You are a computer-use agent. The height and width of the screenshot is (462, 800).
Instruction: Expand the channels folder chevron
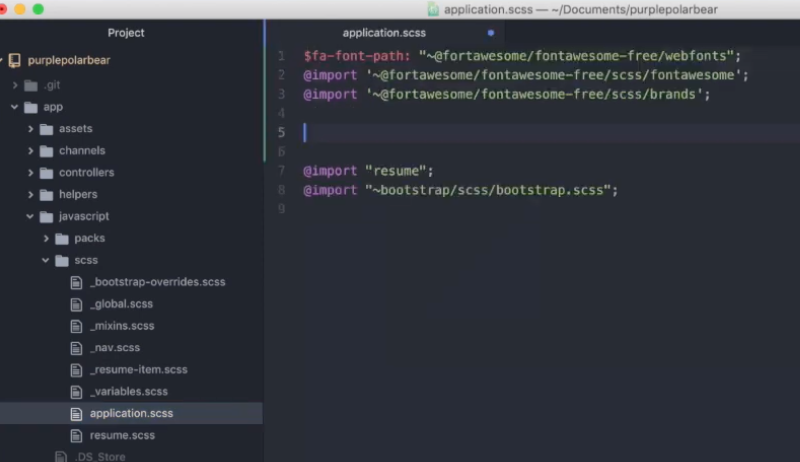pos(30,151)
